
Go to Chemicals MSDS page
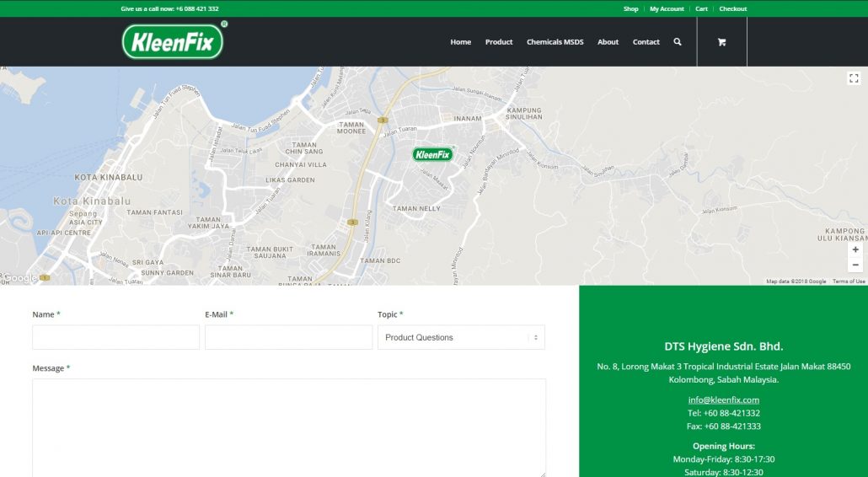(555, 42)
